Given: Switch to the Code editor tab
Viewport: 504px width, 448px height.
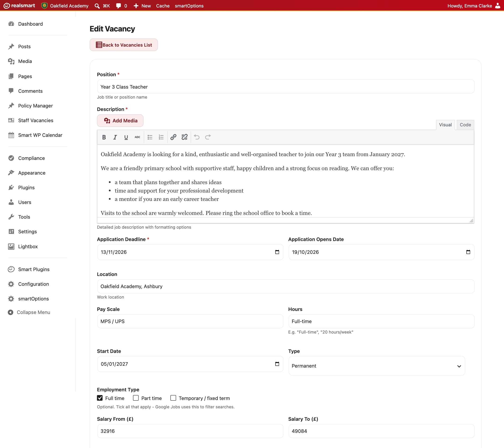Looking at the screenshot, I should (x=465, y=125).
